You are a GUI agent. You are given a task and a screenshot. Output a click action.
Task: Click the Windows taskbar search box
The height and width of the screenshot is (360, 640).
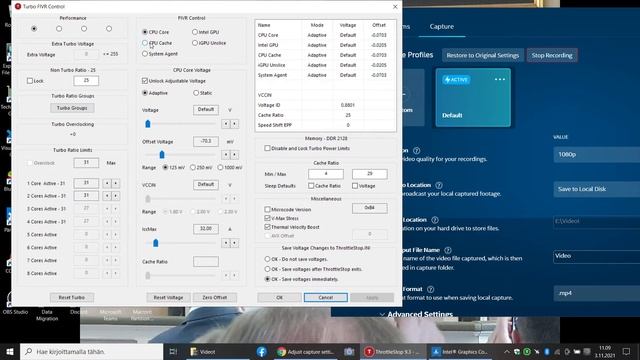(x=91, y=351)
